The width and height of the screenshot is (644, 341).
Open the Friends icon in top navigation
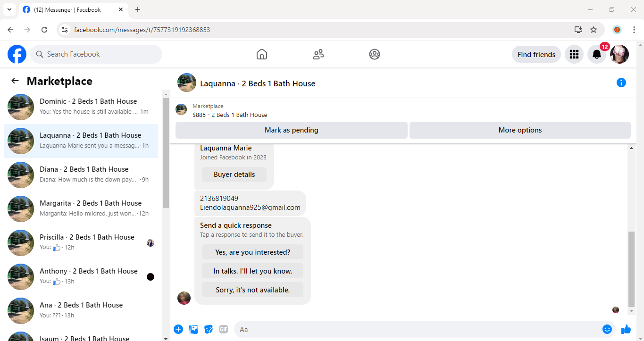pos(318,54)
